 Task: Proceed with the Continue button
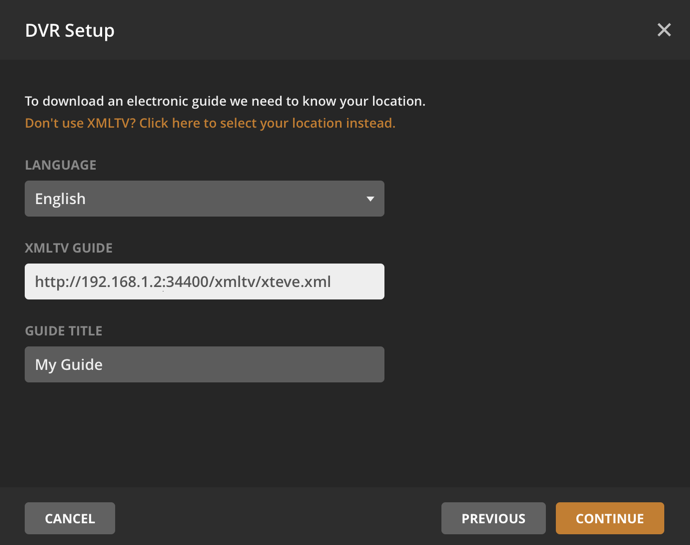(610, 518)
